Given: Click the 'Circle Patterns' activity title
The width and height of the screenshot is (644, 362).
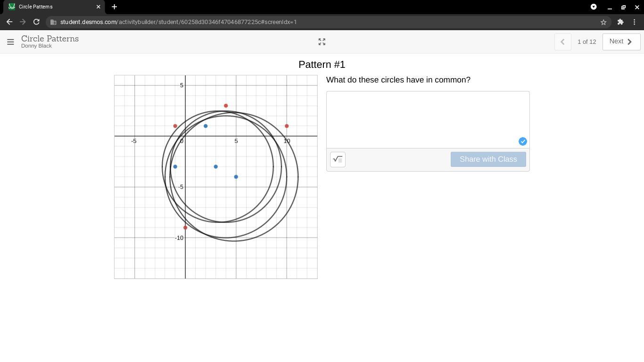Looking at the screenshot, I should coord(50,39).
